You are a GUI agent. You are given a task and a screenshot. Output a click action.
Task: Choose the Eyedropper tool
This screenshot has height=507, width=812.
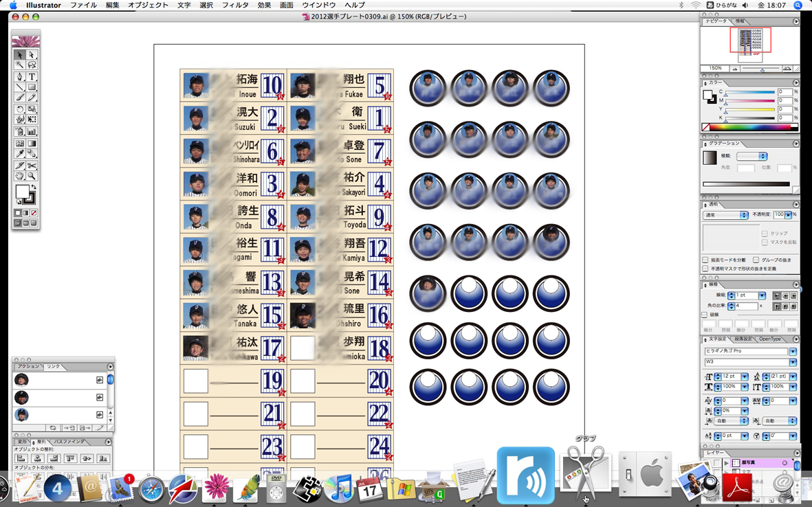20,154
